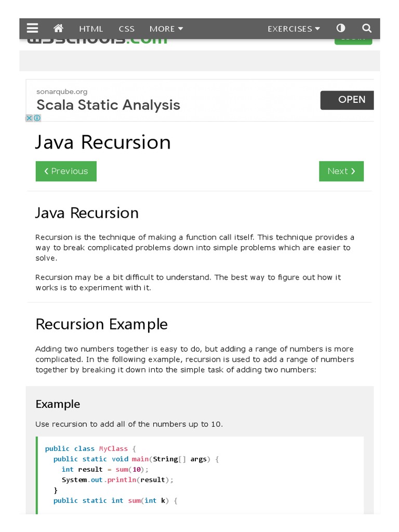Click the sonarqube.org ad link
The height and width of the screenshot is (532, 399).
[62, 91]
